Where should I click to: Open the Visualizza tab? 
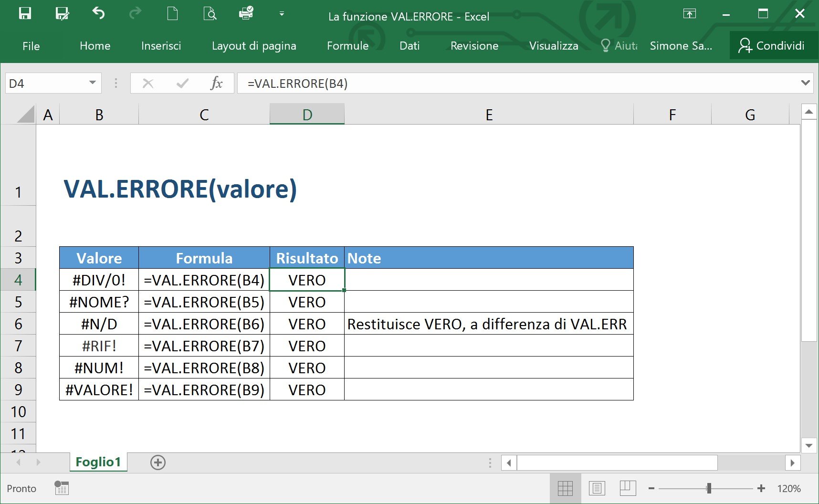(x=554, y=46)
